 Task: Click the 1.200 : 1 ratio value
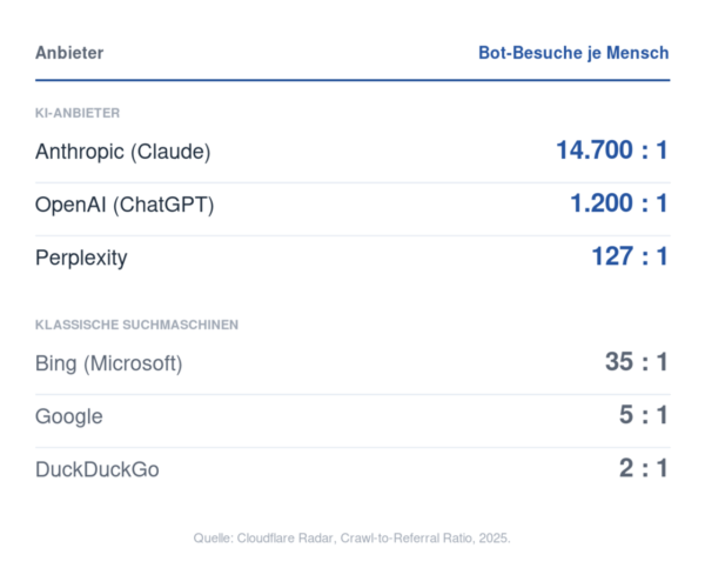click(x=619, y=203)
